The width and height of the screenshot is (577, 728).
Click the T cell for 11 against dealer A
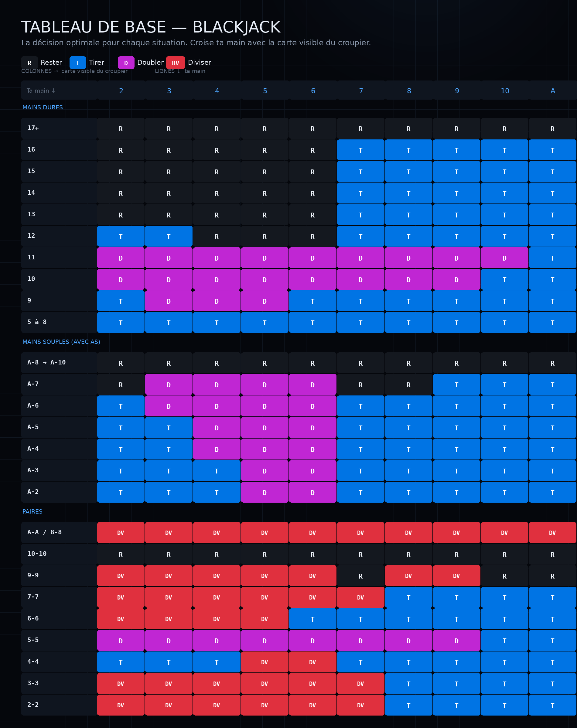(x=552, y=258)
